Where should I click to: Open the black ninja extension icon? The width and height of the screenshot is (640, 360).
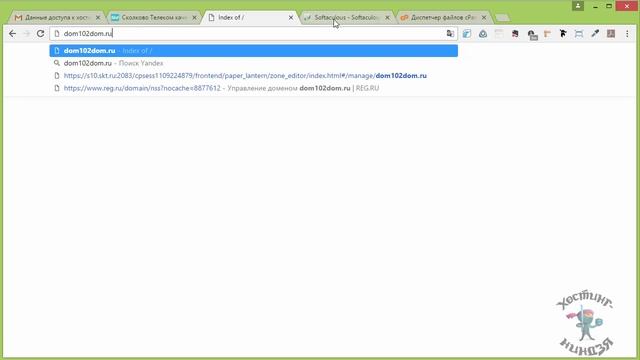(563, 34)
